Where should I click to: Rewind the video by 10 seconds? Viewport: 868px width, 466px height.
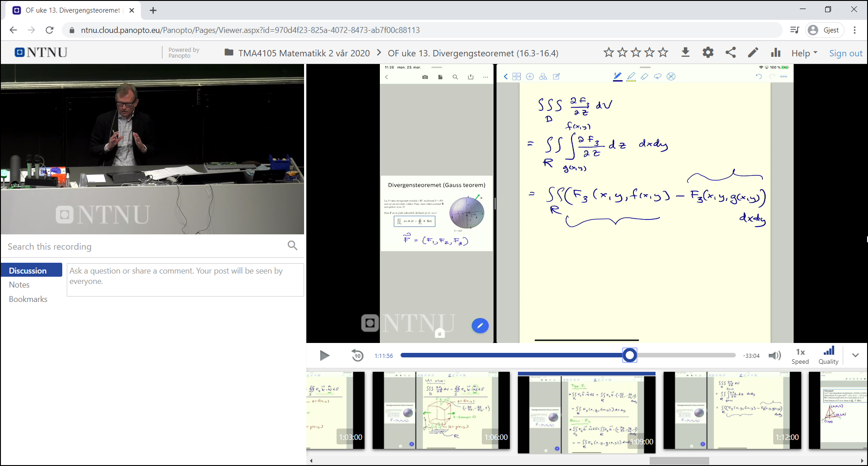357,356
